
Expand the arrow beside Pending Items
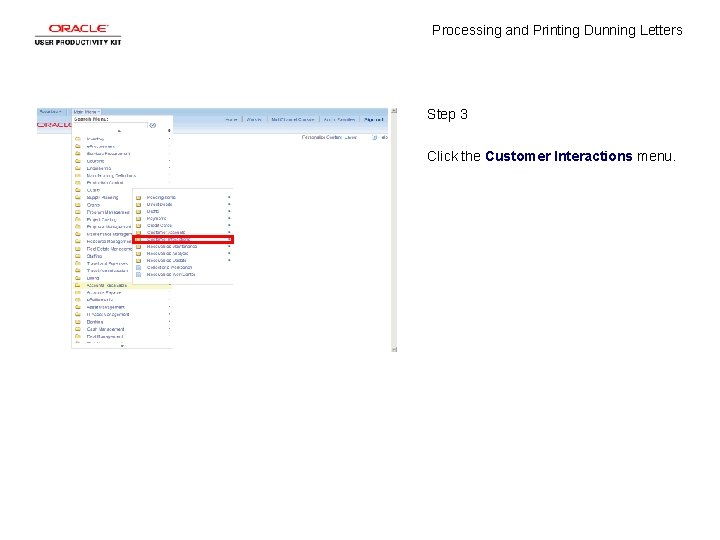point(229,197)
